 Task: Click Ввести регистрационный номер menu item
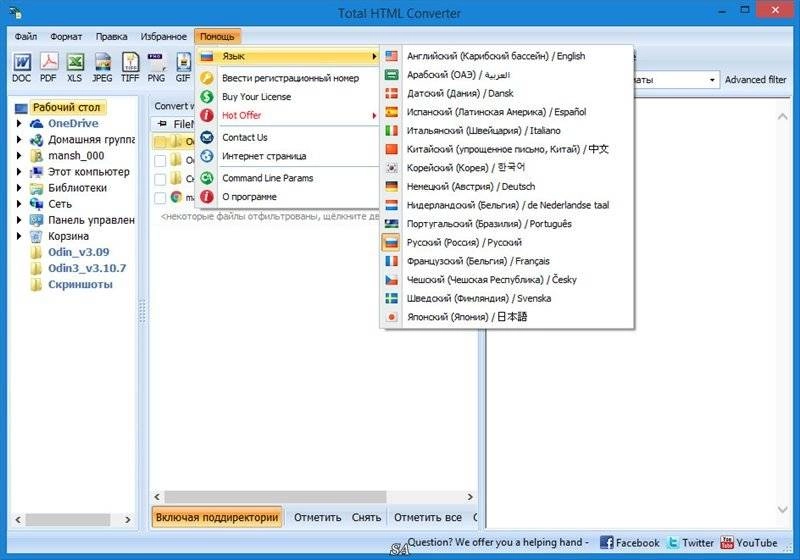click(x=288, y=78)
